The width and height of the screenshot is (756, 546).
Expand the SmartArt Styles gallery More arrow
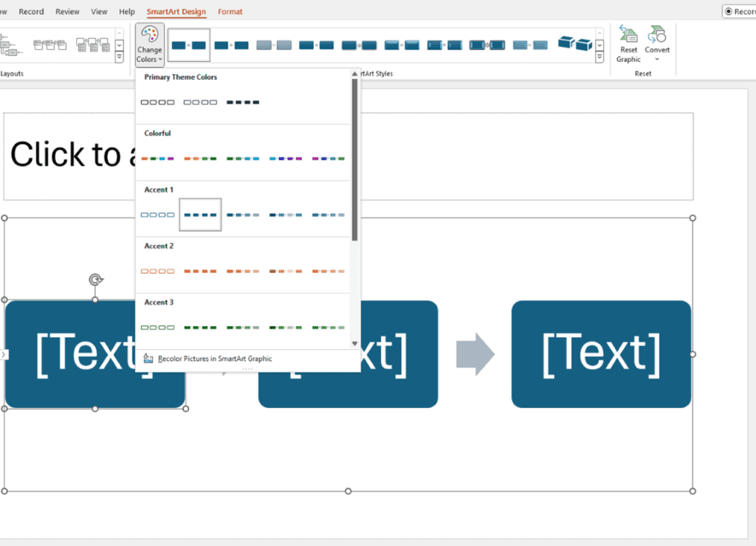click(x=600, y=56)
